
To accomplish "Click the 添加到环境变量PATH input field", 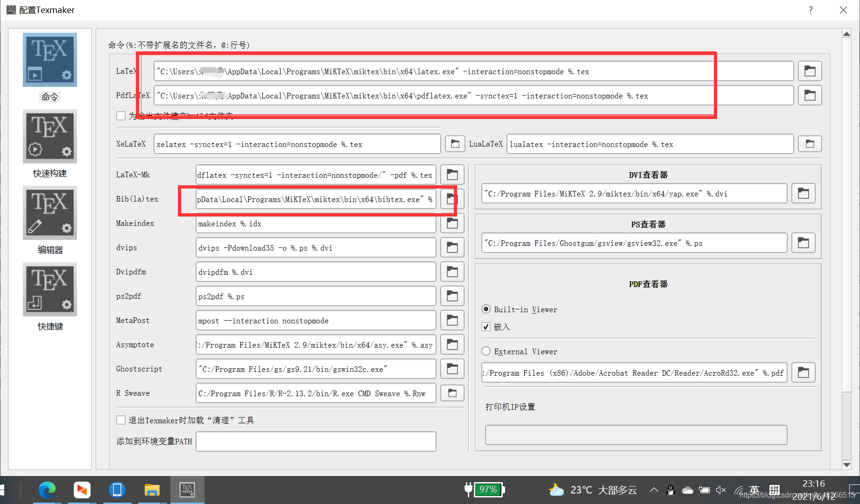I will click(316, 441).
